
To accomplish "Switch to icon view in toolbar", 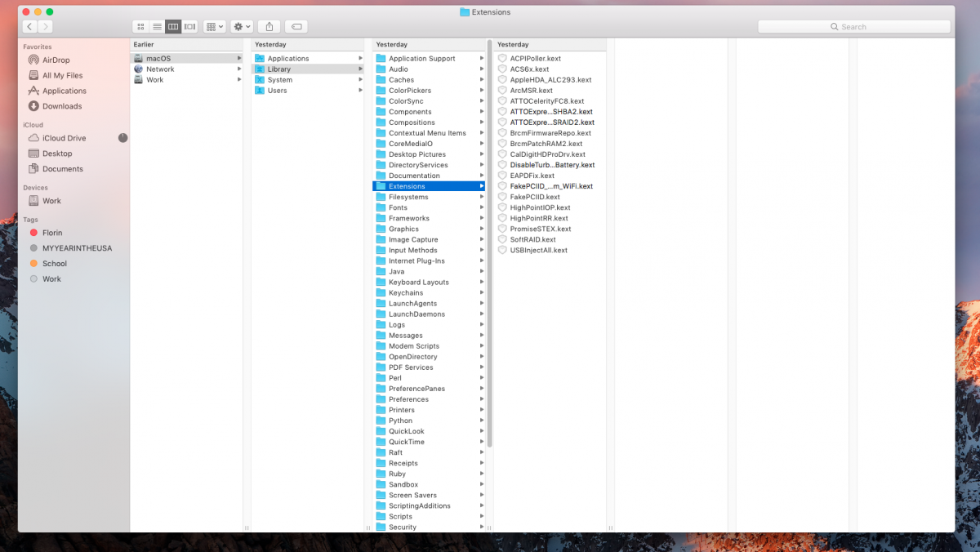I will [140, 27].
